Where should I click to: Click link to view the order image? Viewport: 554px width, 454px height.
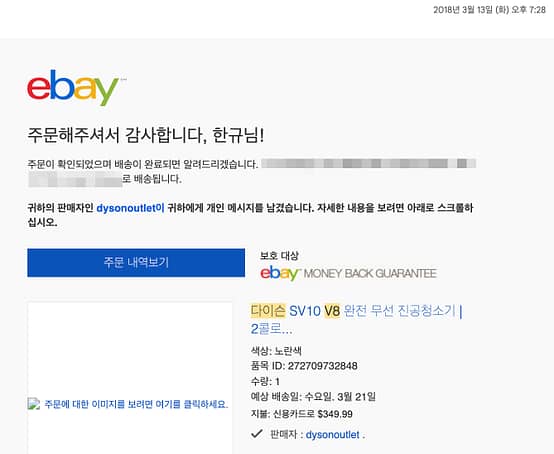point(136,404)
